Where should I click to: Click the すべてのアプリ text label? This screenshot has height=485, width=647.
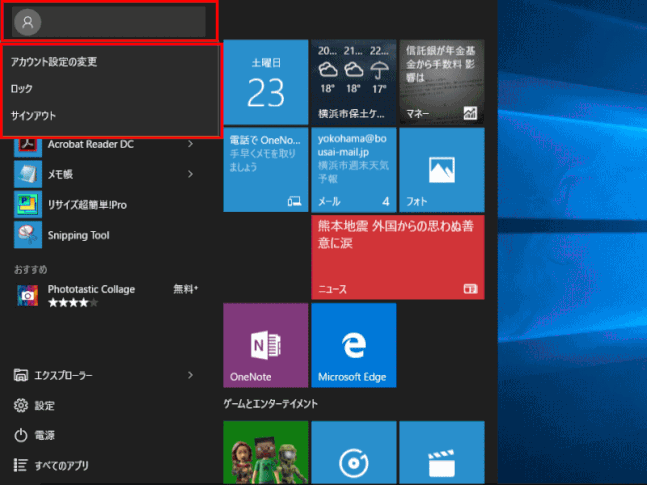pyautogui.click(x=61, y=466)
